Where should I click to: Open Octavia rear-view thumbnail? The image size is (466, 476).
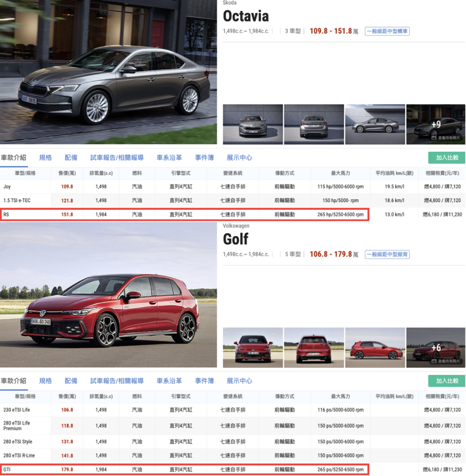tap(314, 124)
